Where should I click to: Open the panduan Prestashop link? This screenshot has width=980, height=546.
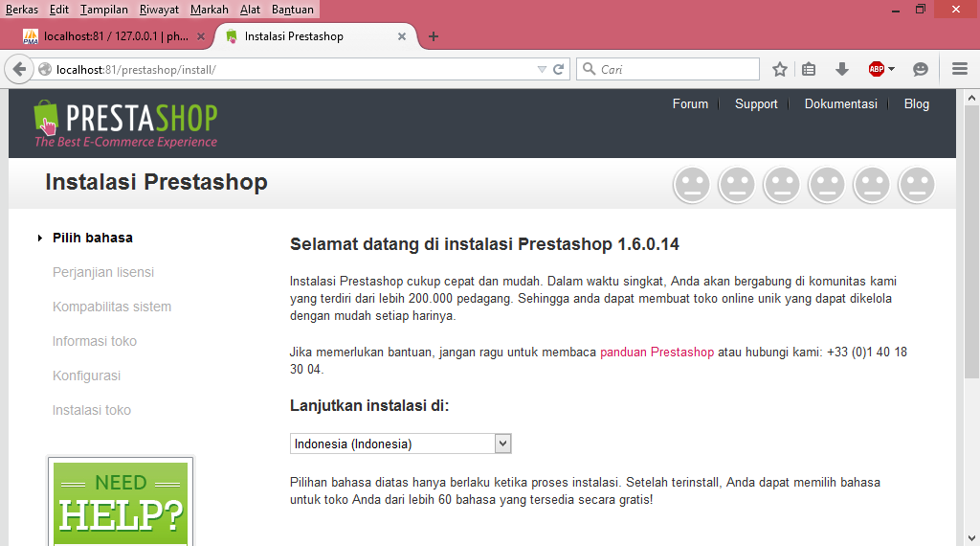tap(657, 353)
